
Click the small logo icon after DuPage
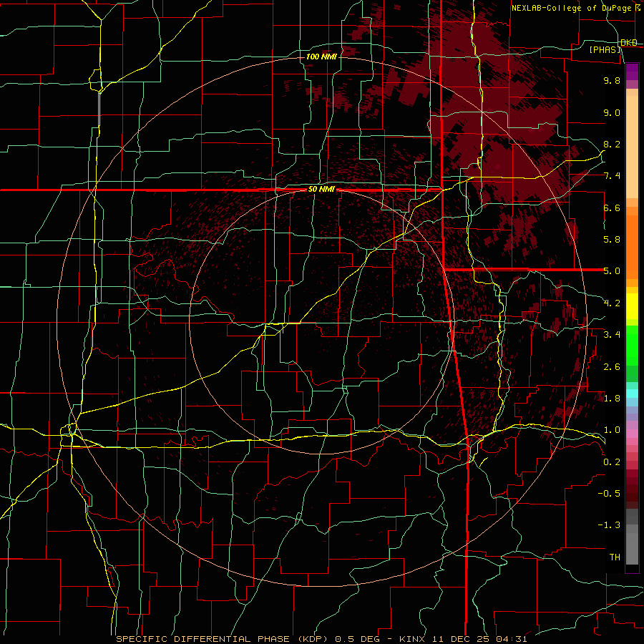[x=639, y=8]
